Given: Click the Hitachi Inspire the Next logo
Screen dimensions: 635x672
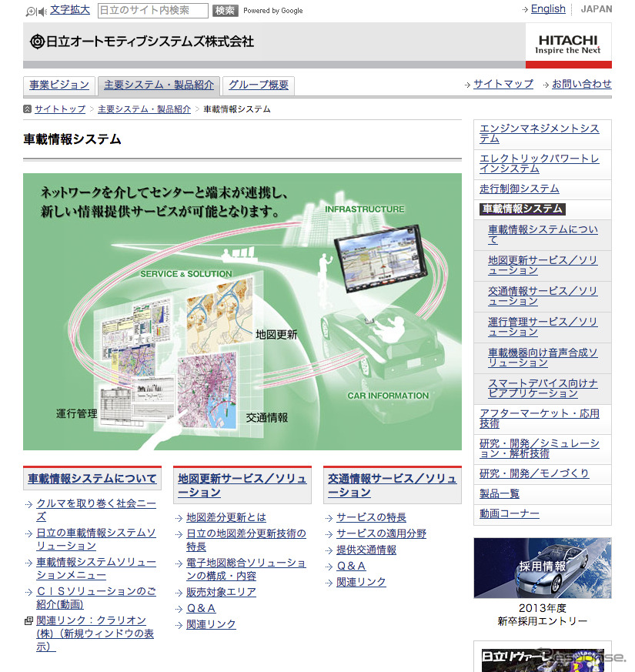Looking at the screenshot, I should click(x=569, y=45).
